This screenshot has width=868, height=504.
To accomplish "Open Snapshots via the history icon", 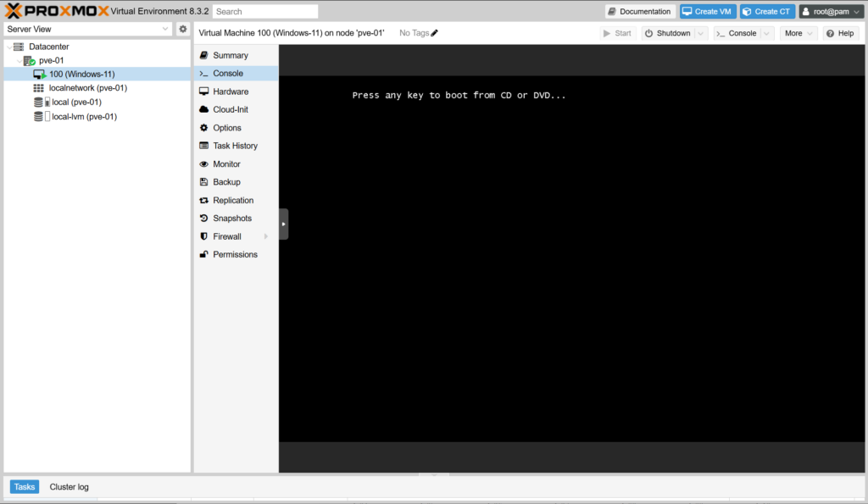I will (x=204, y=219).
